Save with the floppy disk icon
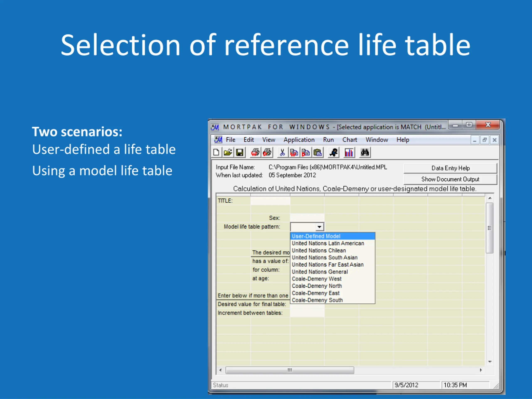Viewport: 532px width, 399px height. coord(240,153)
